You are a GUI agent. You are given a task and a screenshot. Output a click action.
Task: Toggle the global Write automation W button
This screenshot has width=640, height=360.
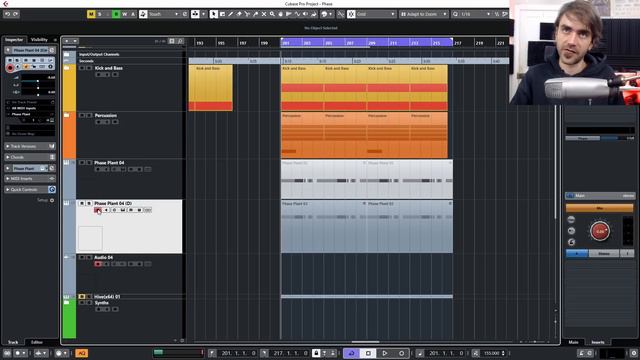[x=124, y=14]
